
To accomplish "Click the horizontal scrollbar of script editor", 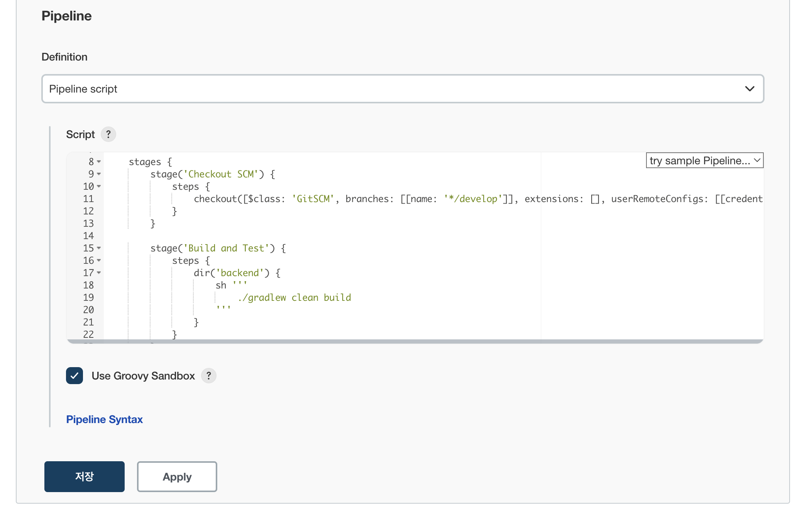I will coord(414,341).
